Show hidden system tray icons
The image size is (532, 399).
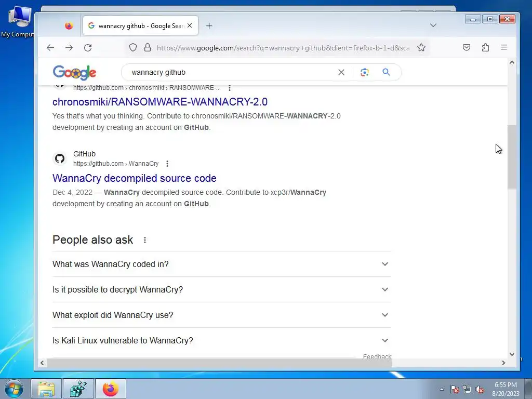coord(442,389)
